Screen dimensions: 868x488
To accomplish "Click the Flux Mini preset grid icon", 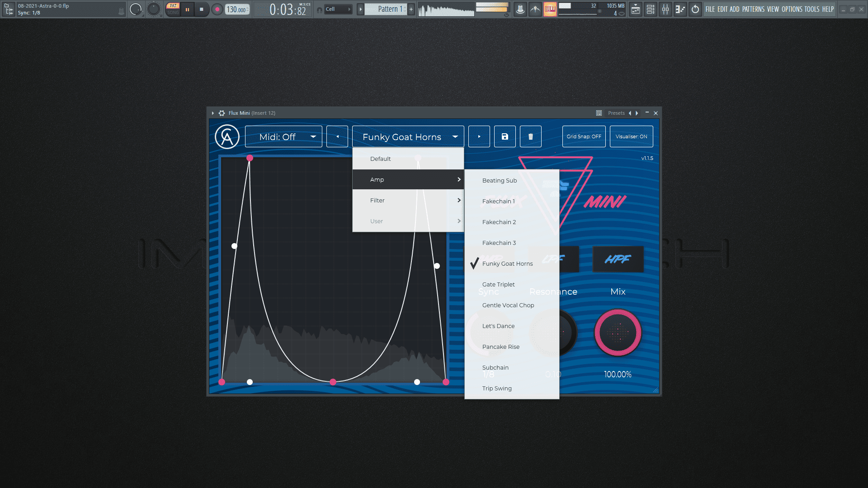I will click(x=599, y=113).
